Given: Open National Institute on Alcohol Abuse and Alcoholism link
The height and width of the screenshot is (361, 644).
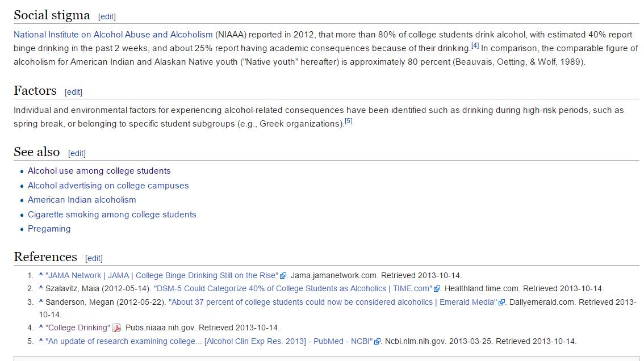Looking at the screenshot, I should (x=113, y=35).
